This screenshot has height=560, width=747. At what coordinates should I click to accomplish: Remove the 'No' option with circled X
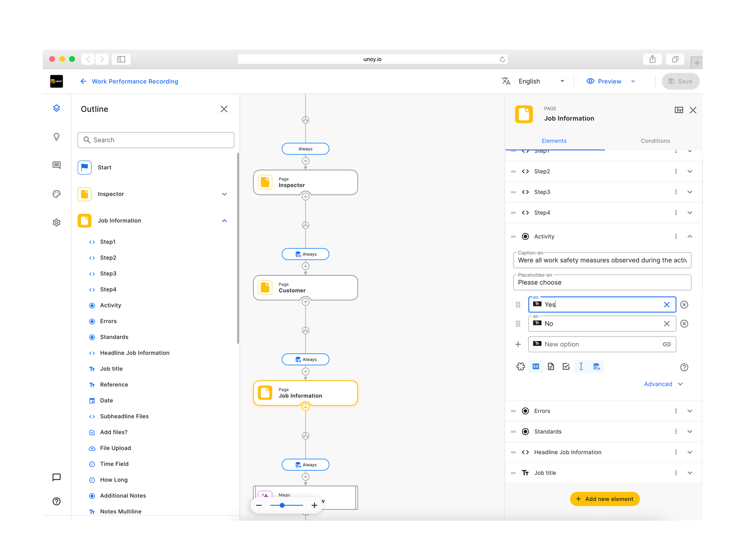pos(684,324)
